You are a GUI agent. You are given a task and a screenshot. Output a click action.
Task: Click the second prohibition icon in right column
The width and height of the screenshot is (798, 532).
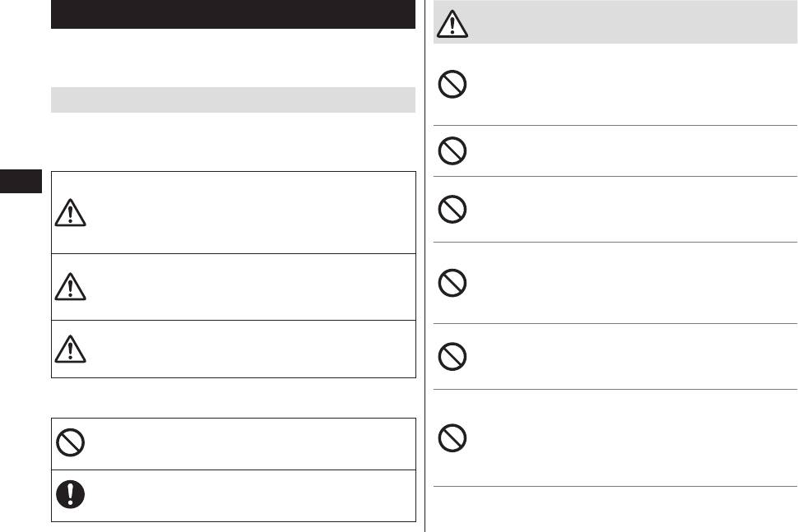pos(452,150)
